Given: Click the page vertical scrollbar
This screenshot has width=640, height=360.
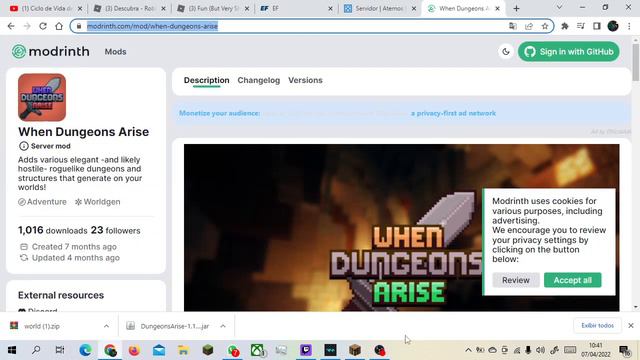Looking at the screenshot, I should (636, 61).
